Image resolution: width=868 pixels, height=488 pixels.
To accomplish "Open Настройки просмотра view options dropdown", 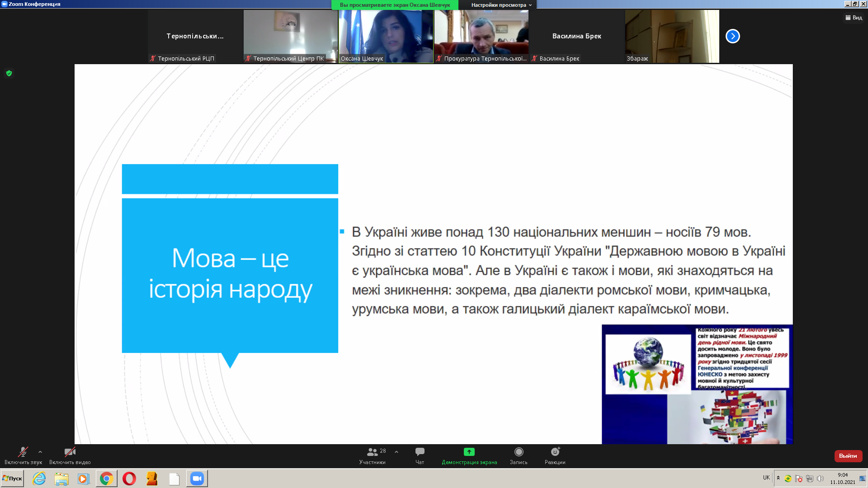I will [501, 5].
